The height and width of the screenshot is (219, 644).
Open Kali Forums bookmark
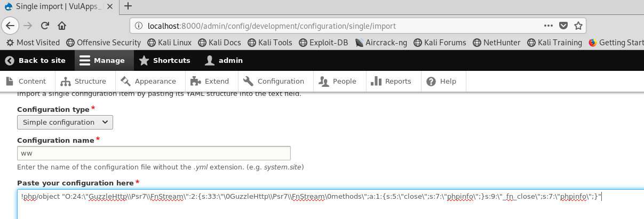click(x=440, y=42)
